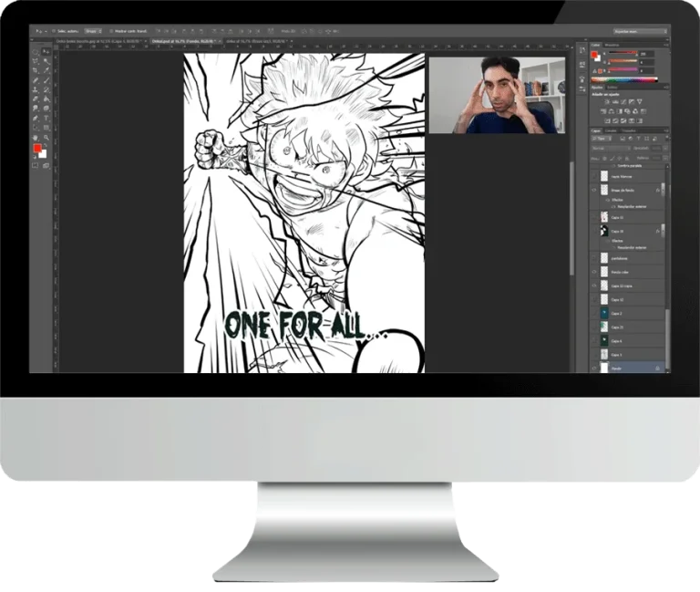Open the Relleno slider arrow
Image resolution: width=700 pixels, height=592 pixels.
pyautogui.click(x=665, y=158)
